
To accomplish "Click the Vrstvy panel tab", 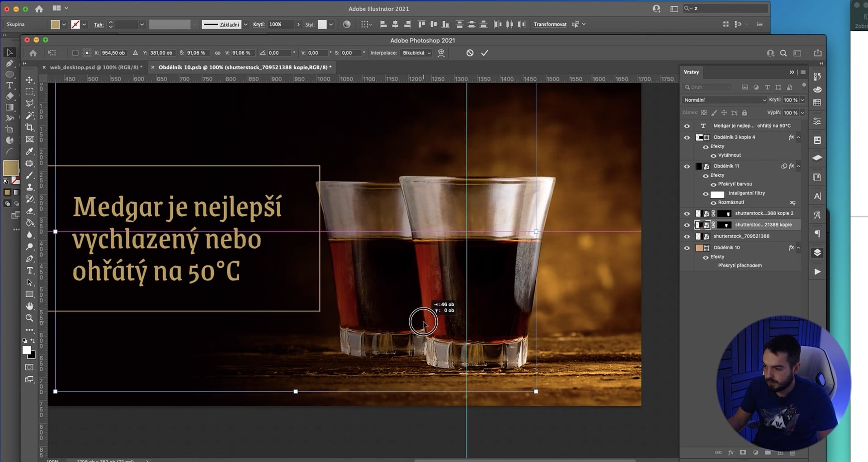I will (691, 72).
